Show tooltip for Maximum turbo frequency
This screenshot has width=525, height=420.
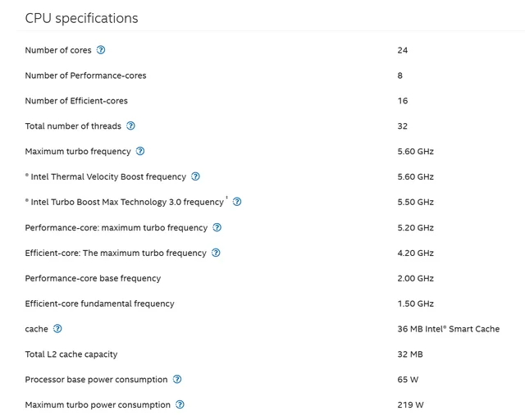point(140,151)
